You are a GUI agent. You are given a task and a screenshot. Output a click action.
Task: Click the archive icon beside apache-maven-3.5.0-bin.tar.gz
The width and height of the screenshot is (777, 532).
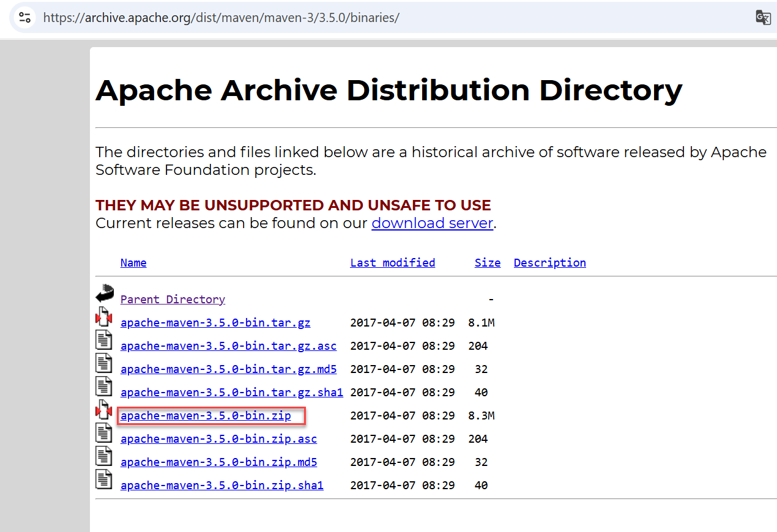(x=104, y=317)
